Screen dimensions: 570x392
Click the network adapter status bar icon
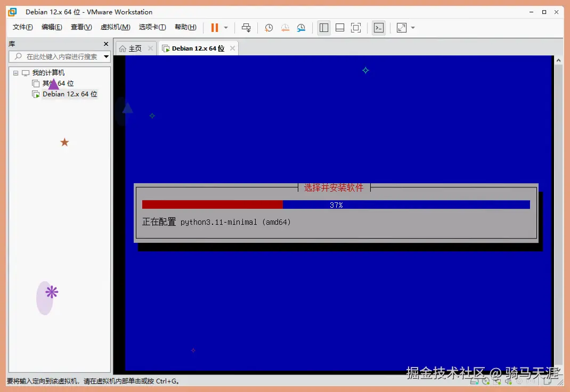tap(497, 381)
